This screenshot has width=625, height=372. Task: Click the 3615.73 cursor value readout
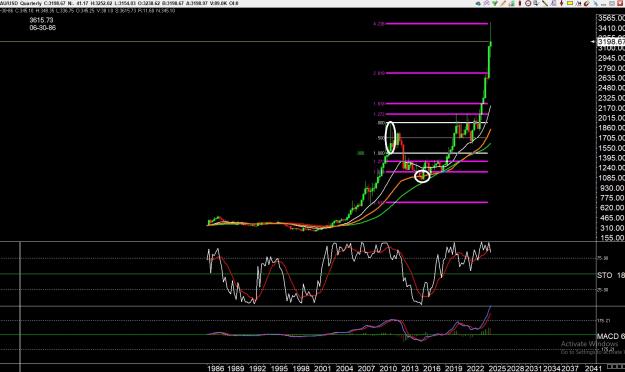(41, 20)
